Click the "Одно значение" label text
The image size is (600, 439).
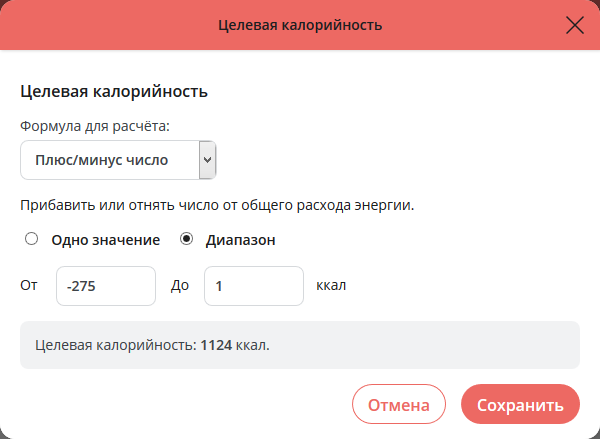click(x=105, y=240)
